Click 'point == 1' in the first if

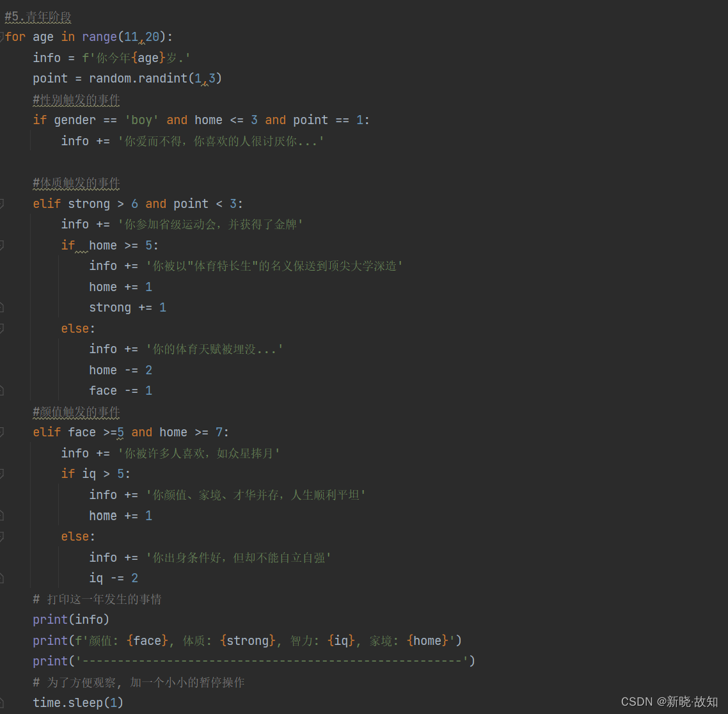pos(328,120)
